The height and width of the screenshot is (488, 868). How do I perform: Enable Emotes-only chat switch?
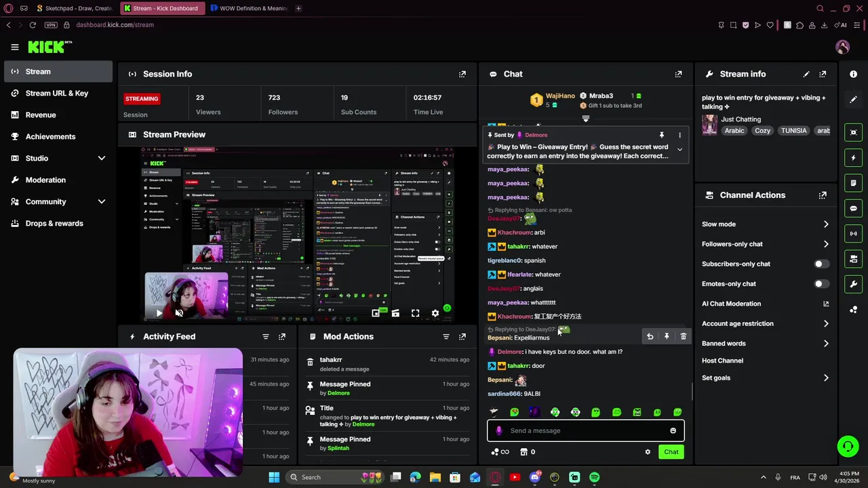[821, 284]
